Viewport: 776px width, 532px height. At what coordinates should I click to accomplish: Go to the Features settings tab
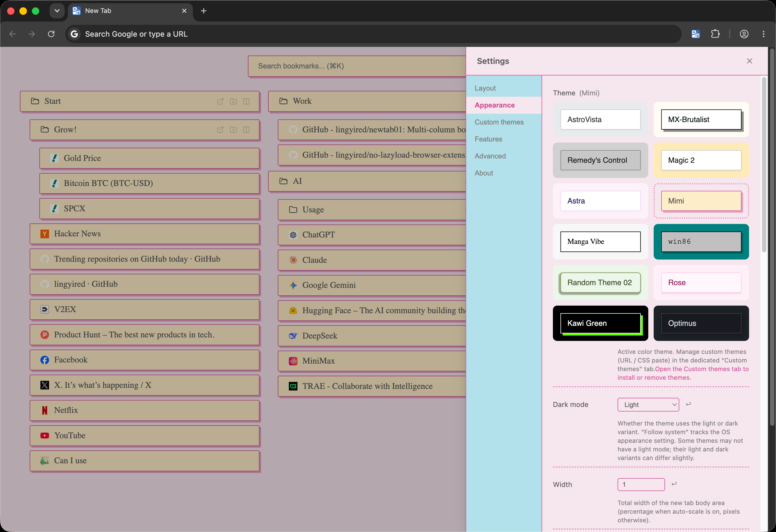click(x=504, y=139)
